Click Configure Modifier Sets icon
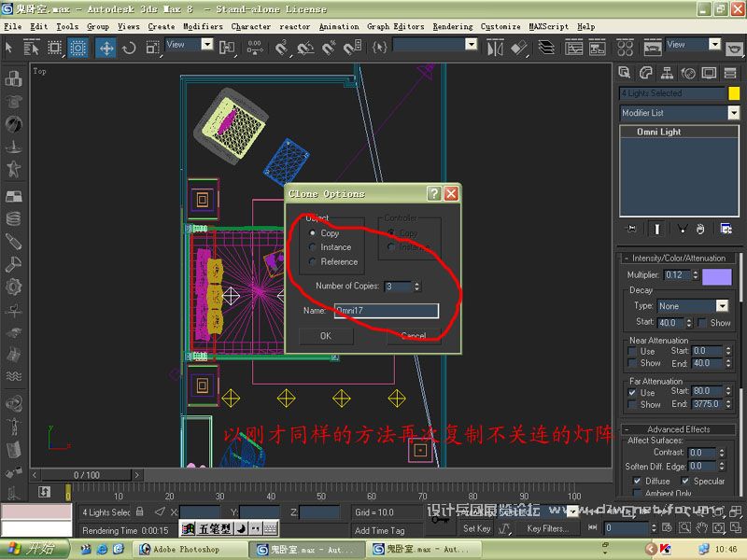Screen dimensions: 747x560 click(726, 229)
